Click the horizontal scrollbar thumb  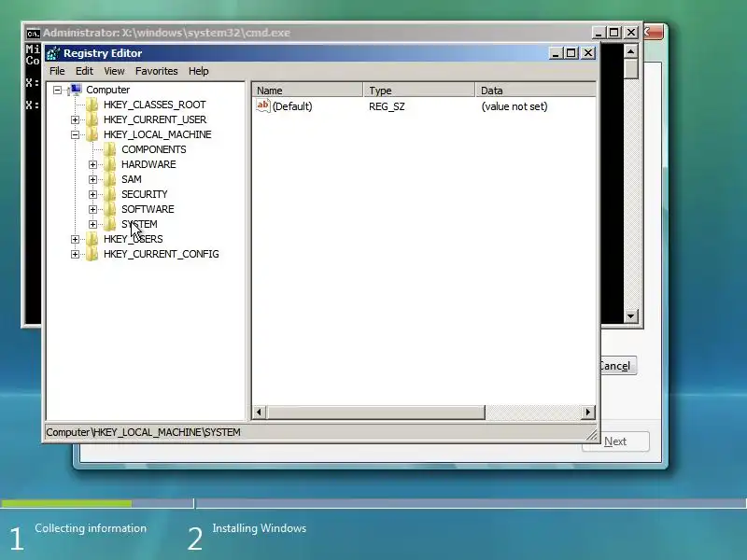pos(375,412)
